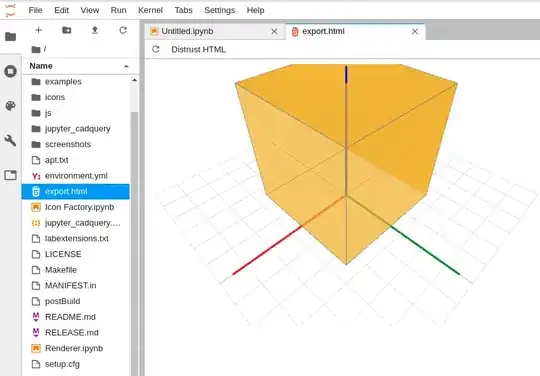Open the Commands palette sidebar icon
Viewport: 540px width, 376px height.
[11, 106]
